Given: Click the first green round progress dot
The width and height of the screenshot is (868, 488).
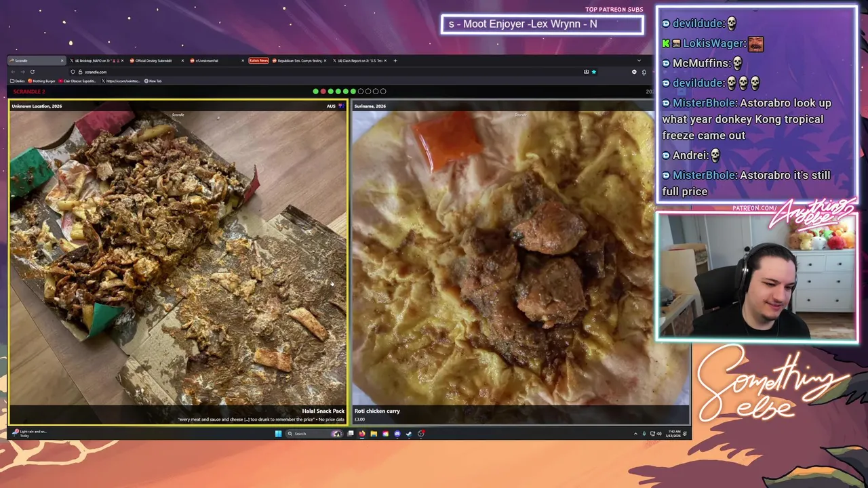Looking at the screenshot, I should (315, 91).
